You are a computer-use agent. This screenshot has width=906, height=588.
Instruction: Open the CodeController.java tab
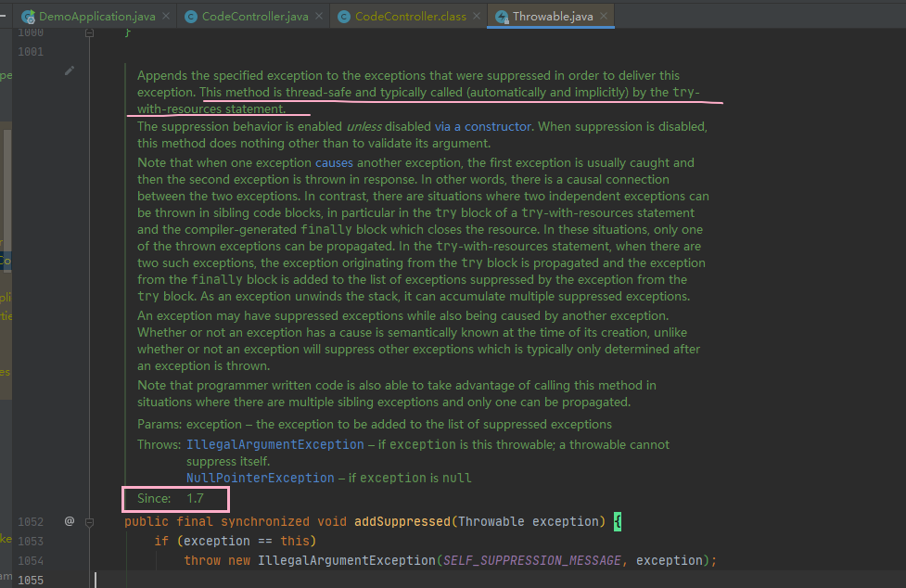pyautogui.click(x=254, y=16)
